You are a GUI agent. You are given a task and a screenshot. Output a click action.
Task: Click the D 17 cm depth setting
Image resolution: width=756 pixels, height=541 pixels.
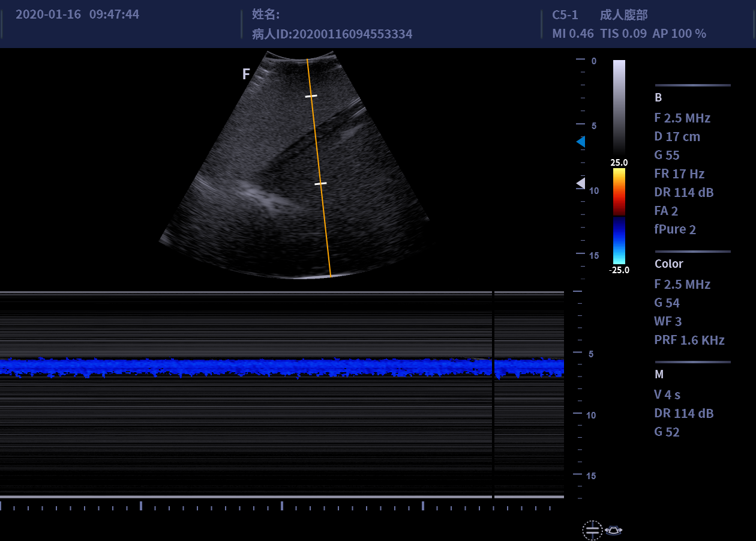677,137
